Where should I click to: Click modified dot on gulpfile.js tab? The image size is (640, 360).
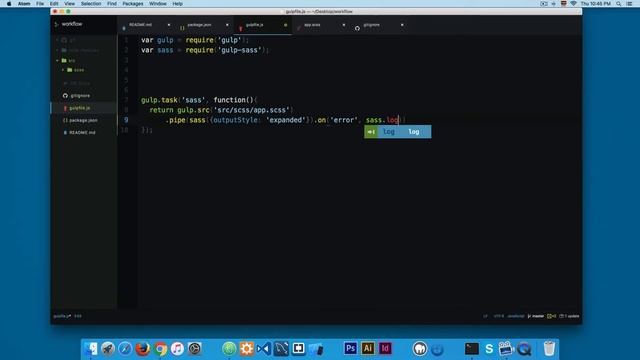tap(285, 25)
